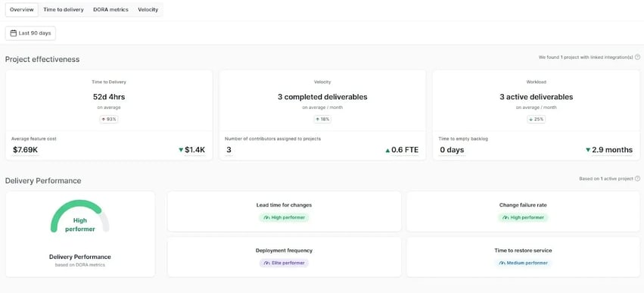Click the green down triangle beside 2.9 months
644x293 pixels.
pyautogui.click(x=588, y=150)
